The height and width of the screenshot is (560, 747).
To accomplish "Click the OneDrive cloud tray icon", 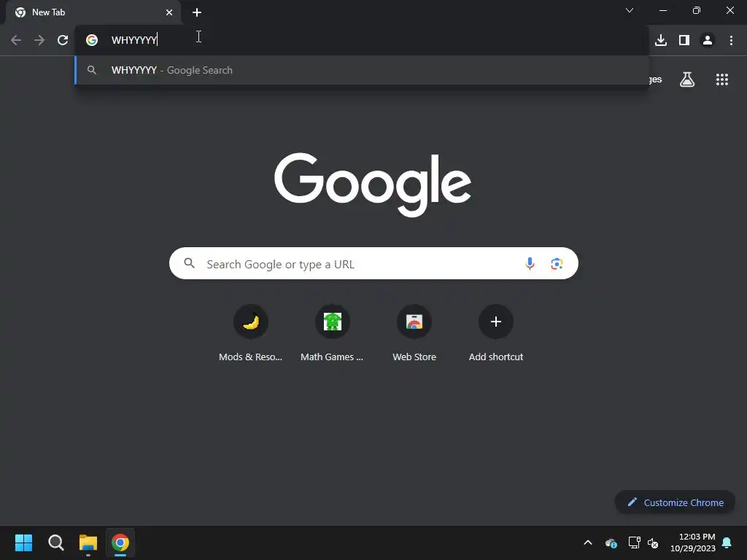I will point(611,542).
